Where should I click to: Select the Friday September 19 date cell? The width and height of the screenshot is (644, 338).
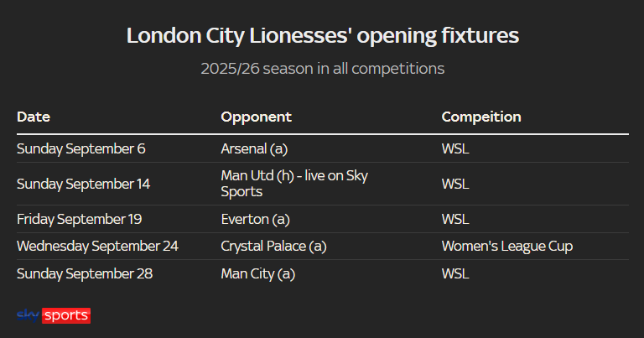(80, 219)
